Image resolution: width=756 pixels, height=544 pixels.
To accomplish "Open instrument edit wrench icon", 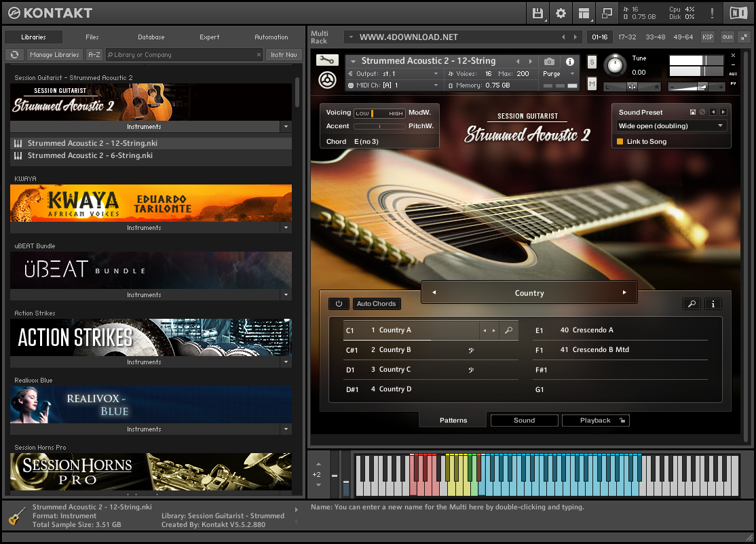I will point(327,60).
